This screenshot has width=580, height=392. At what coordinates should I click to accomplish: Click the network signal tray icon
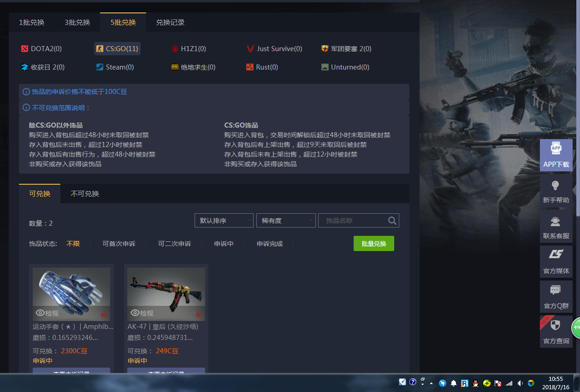click(x=509, y=383)
